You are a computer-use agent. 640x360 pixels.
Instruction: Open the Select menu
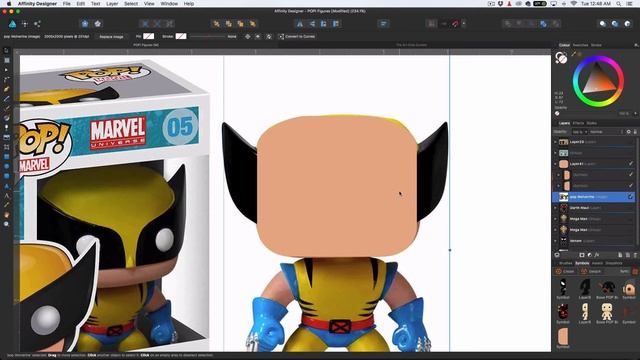[x=131, y=4]
